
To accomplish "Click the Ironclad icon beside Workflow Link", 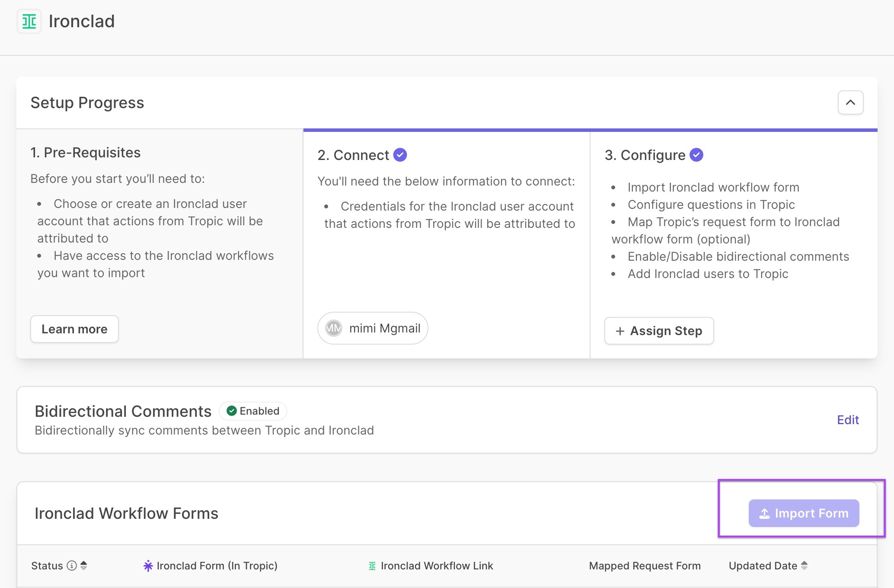I will (372, 566).
